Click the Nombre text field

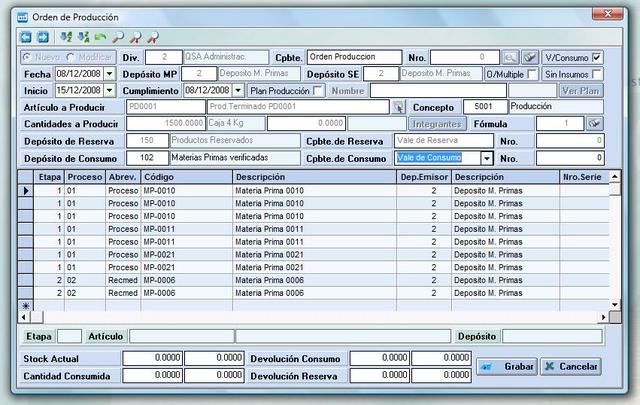[x=438, y=91]
